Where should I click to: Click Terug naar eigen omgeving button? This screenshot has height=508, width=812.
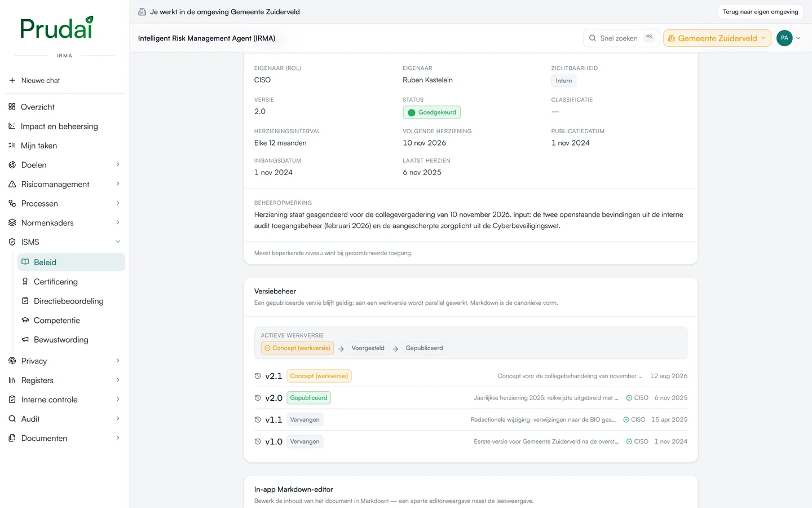(x=760, y=12)
